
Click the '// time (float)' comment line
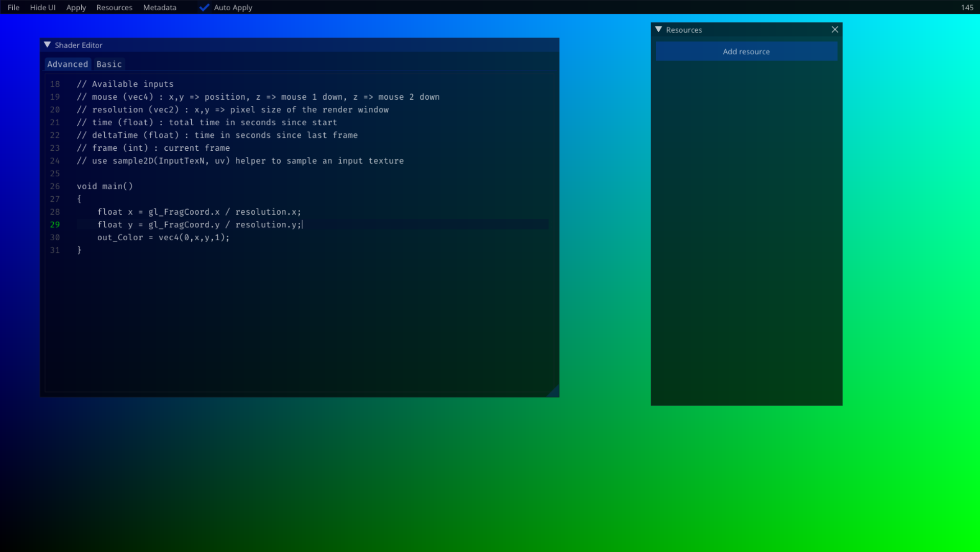click(207, 122)
